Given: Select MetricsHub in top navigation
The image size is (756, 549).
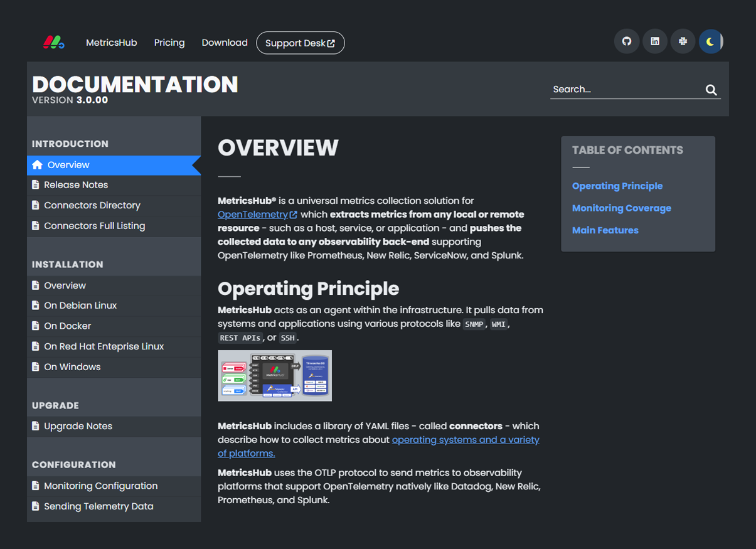Looking at the screenshot, I should point(111,43).
